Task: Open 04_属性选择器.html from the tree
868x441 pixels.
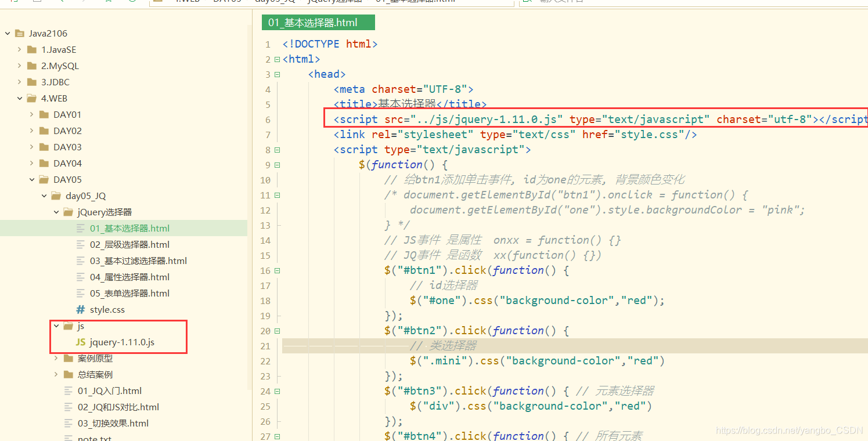Action: (129, 277)
